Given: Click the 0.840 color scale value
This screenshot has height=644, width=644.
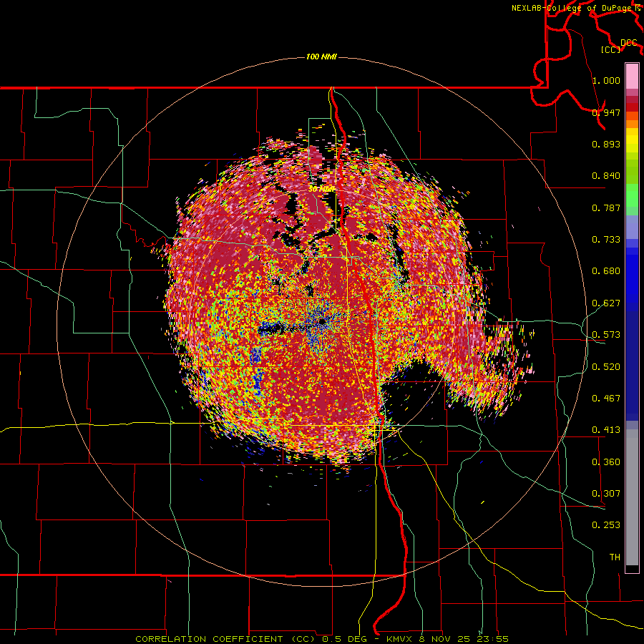Looking at the screenshot, I should [x=606, y=176].
